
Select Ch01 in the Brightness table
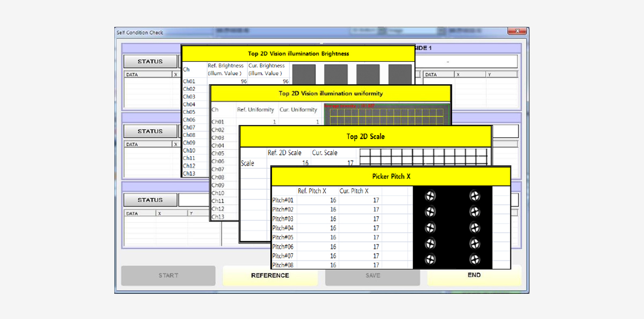pyautogui.click(x=189, y=81)
